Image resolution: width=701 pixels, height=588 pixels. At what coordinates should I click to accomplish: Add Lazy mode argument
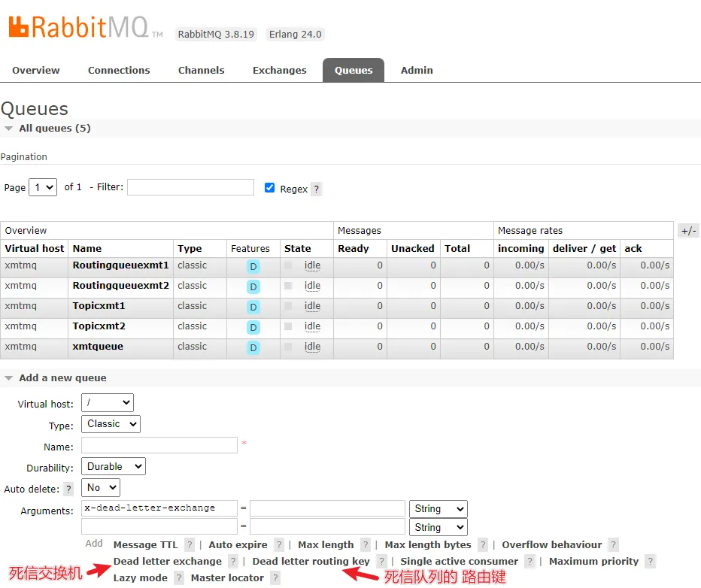pos(141,577)
